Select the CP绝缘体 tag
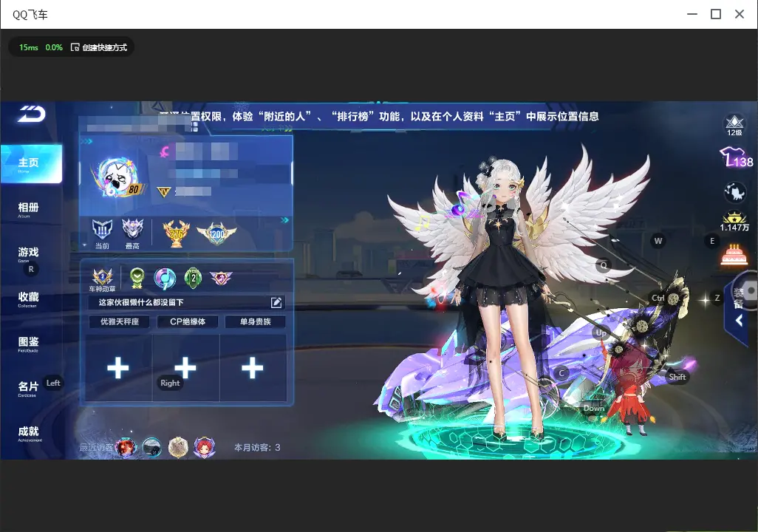 pyautogui.click(x=188, y=321)
